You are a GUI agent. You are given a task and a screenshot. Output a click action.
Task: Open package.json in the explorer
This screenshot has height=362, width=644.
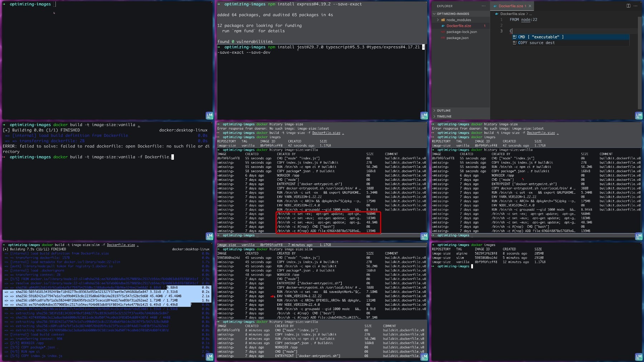tap(457, 38)
